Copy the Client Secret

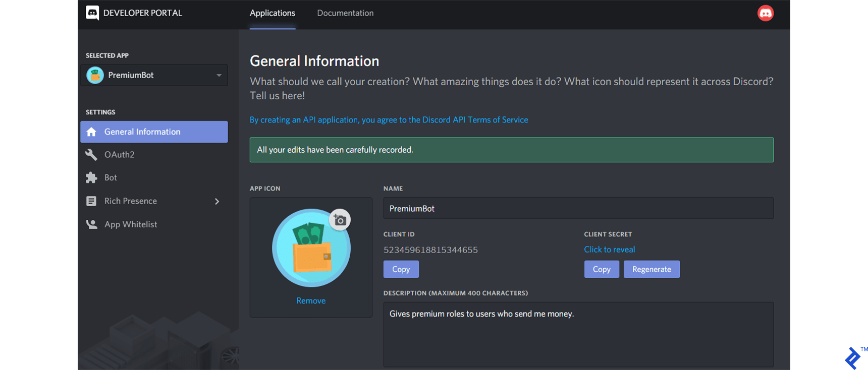[x=601, y=269]
